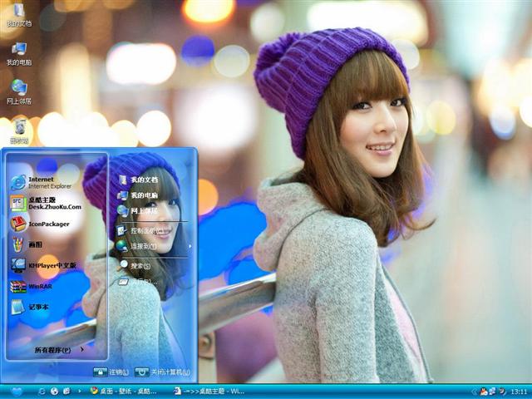Screen dimensions: 532x399
Task: Open 运行(R)... run dialog
Action: [138, 281]
